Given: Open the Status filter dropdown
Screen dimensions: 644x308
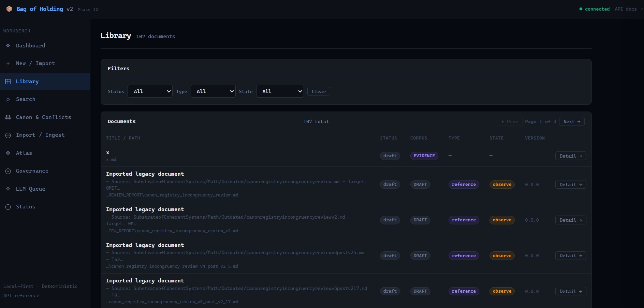Looking at the screenshot, I should point(150,91).
